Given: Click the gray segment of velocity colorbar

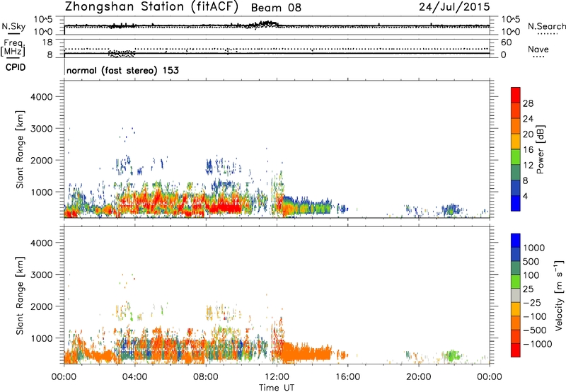Looking at the screenshot, I should [516, 295].
